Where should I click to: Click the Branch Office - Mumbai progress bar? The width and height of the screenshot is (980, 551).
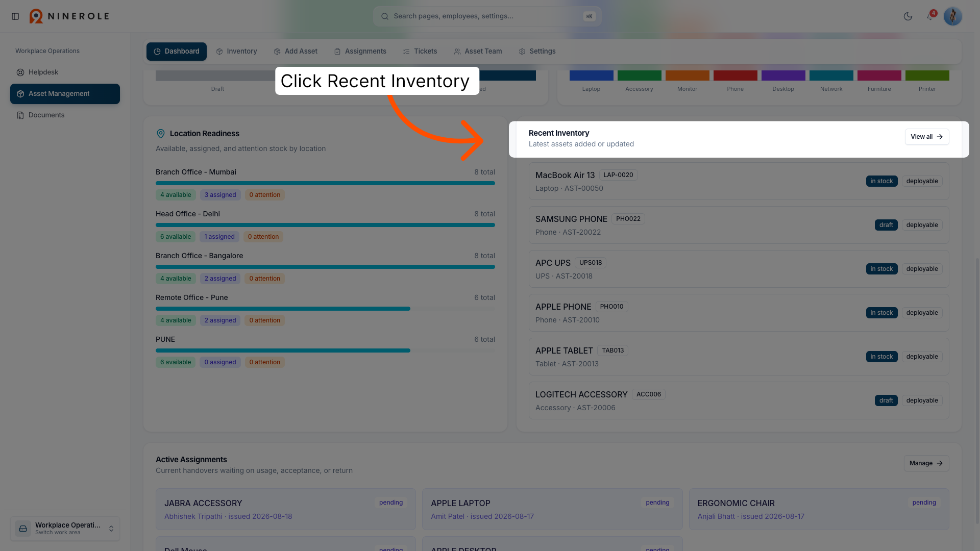pyautogui.click(x=325, y=183)
